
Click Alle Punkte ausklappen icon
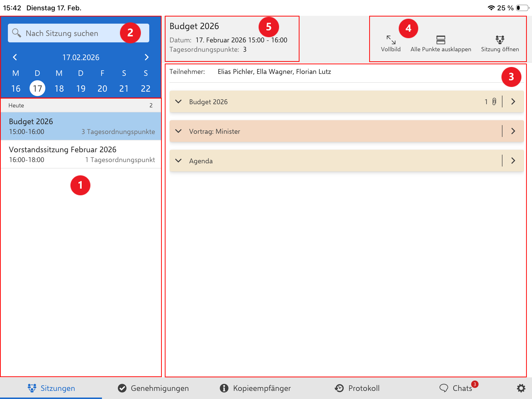pos(441,40)
